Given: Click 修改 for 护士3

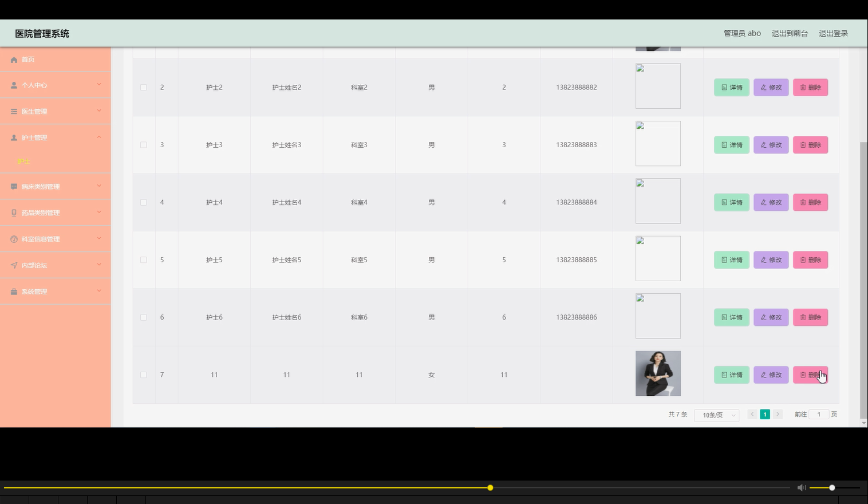Looking at the screenshot, I should 771,145.
